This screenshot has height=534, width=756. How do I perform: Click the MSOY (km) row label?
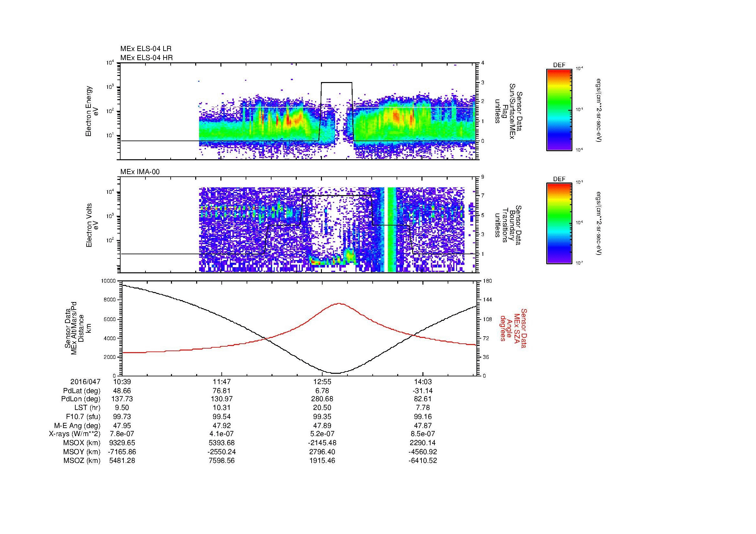coord(82,452)
